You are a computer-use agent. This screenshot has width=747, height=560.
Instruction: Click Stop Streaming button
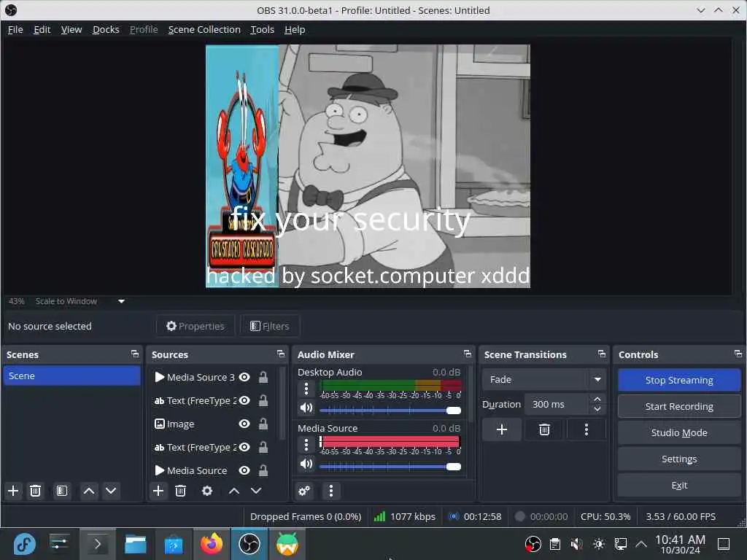[679, 380]
